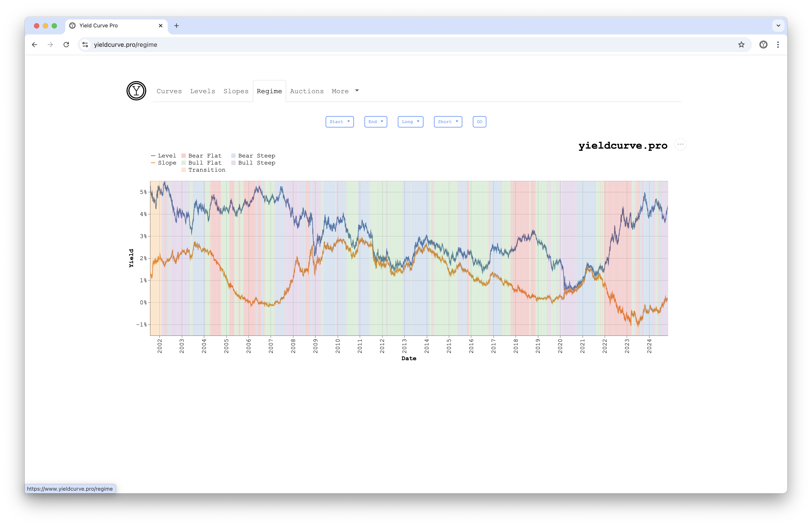
Task: Click the 2008 label on the date axis
Action: point(293,346)
